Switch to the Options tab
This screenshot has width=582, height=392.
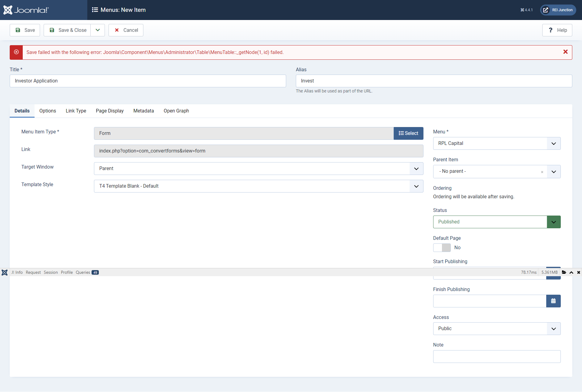(x=48, y=111)
